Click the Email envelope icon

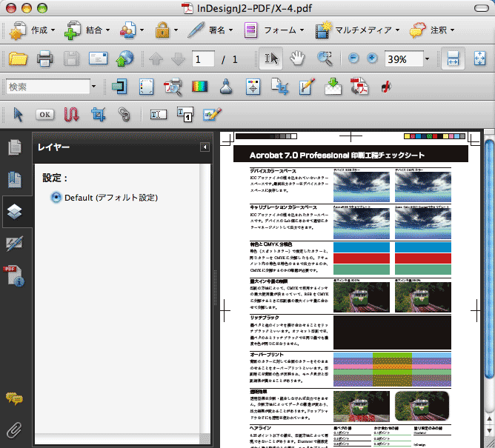[x=98, y=58]
